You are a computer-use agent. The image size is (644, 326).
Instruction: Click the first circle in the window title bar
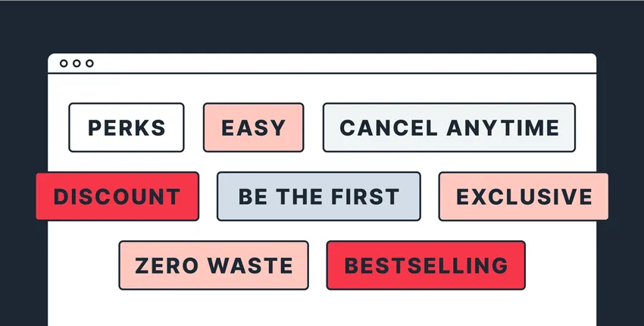[x=64, y=64]
